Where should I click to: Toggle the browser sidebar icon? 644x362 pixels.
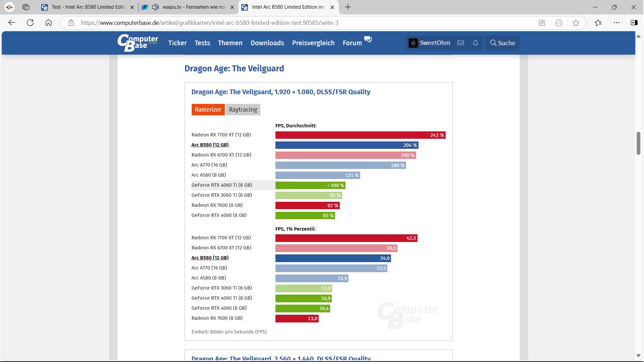tap(634, 23)
